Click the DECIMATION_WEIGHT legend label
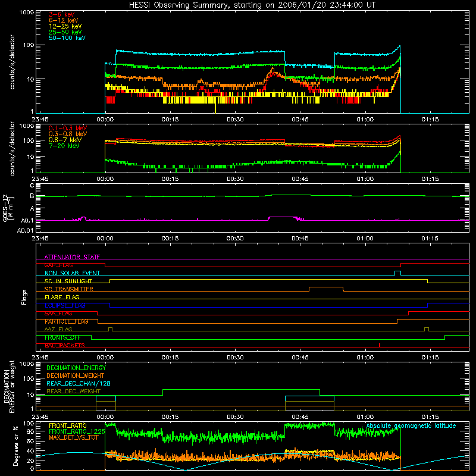Screen dimensions: 476x476 pyautogui.click(x=75, y=375)
